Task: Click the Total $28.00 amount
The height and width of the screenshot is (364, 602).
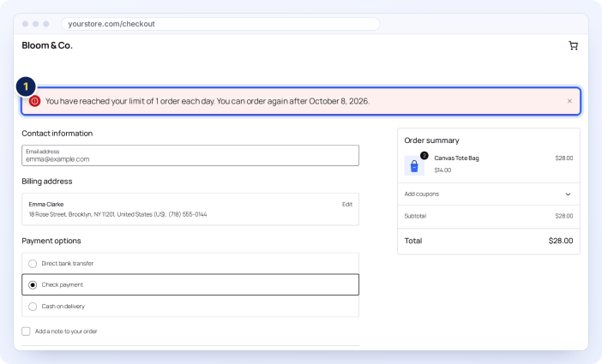Action: 561,241
